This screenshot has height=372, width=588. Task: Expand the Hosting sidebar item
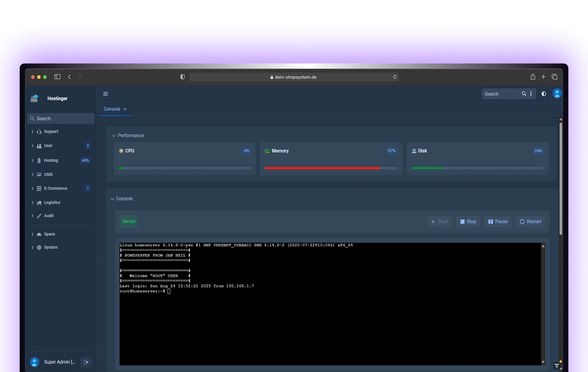(x=51, y=160)
